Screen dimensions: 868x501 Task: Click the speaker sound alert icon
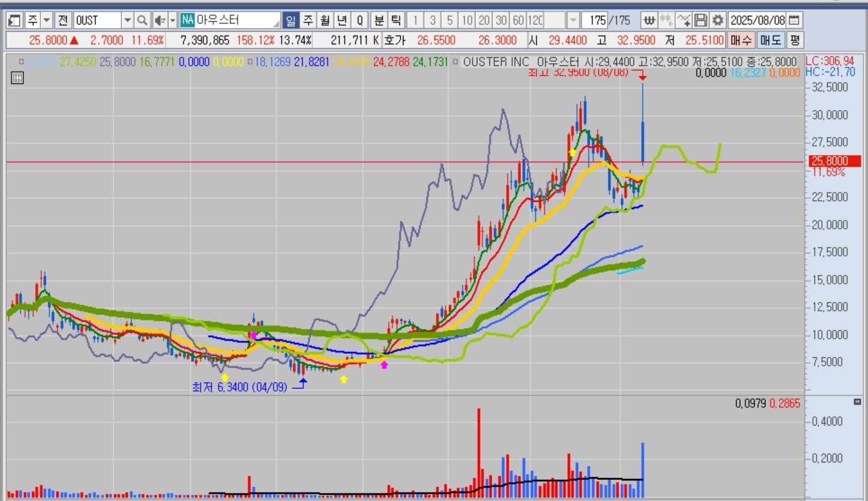159,20
